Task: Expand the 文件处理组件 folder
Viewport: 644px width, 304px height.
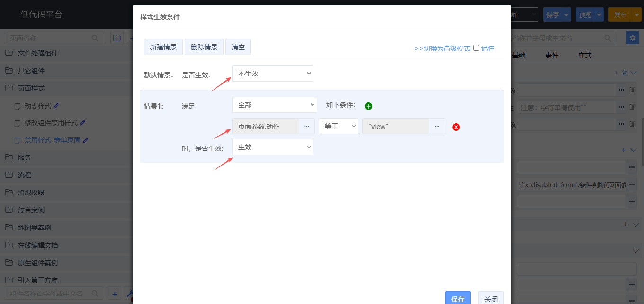Action: click(38, 53)
